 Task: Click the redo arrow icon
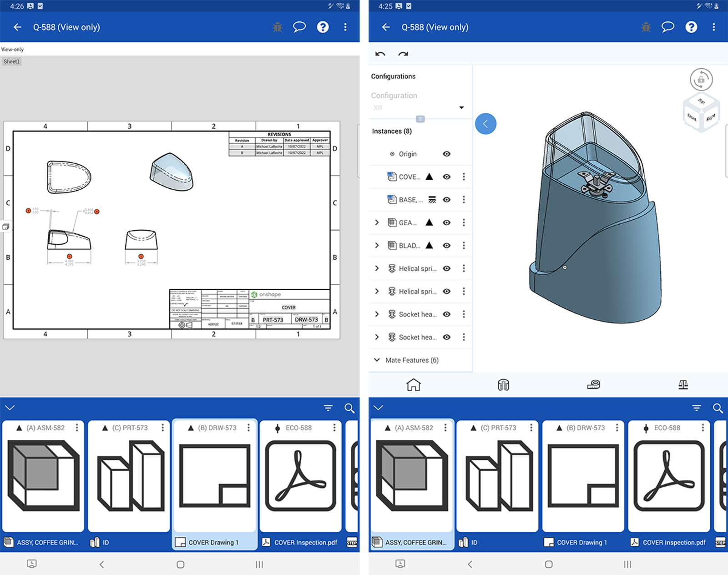(403, 55)
